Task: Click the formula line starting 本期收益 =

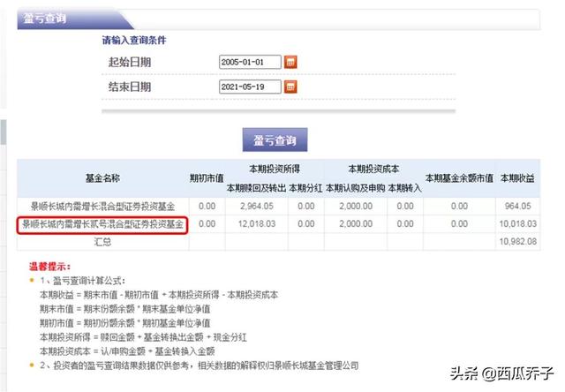Action: click(x=159, y=295)
